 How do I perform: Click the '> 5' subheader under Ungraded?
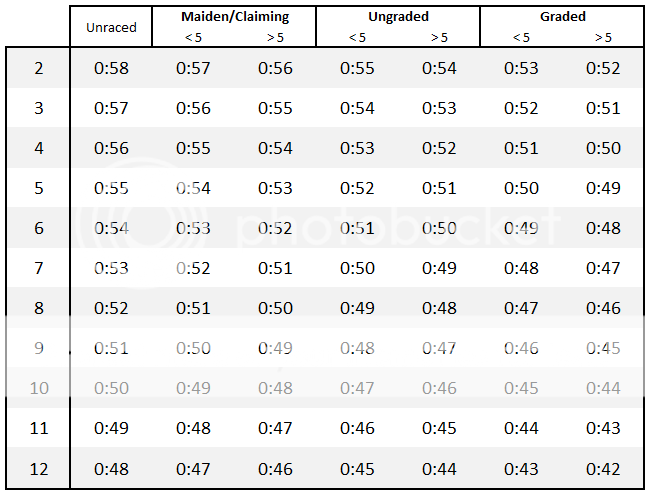point(439,37)
